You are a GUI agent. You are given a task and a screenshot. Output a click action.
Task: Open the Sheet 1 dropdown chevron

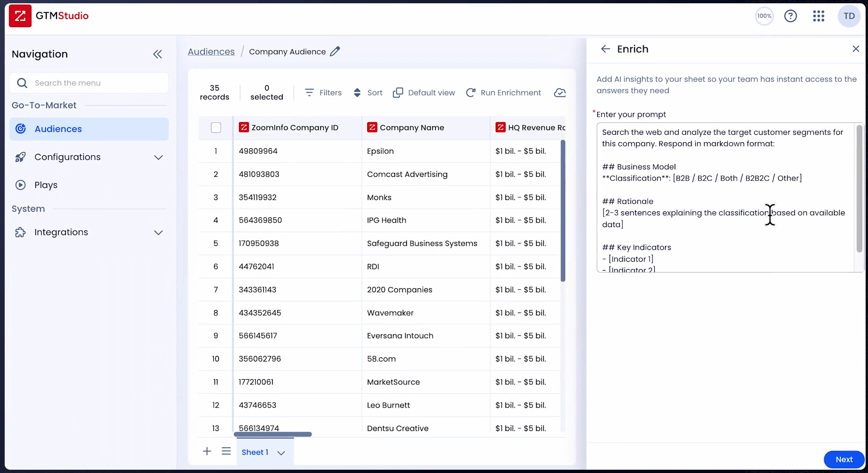(x=281, y=452)
